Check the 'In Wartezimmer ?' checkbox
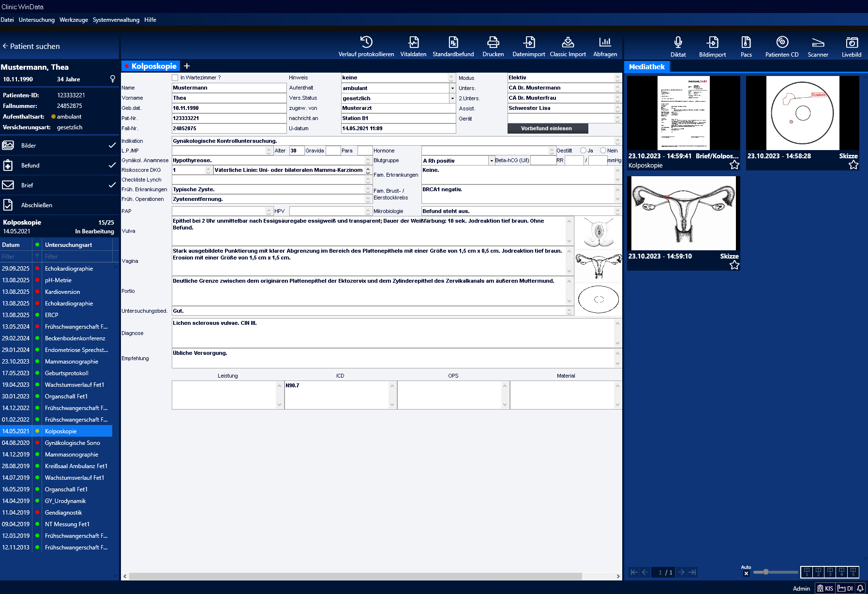 [x=175, y=77]
